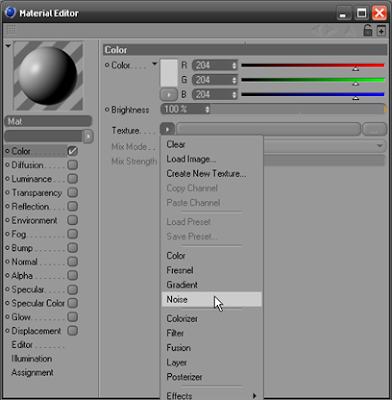Enable the Bump channel checkbox
The image size is (392, 400).
(x=73, y=248)
